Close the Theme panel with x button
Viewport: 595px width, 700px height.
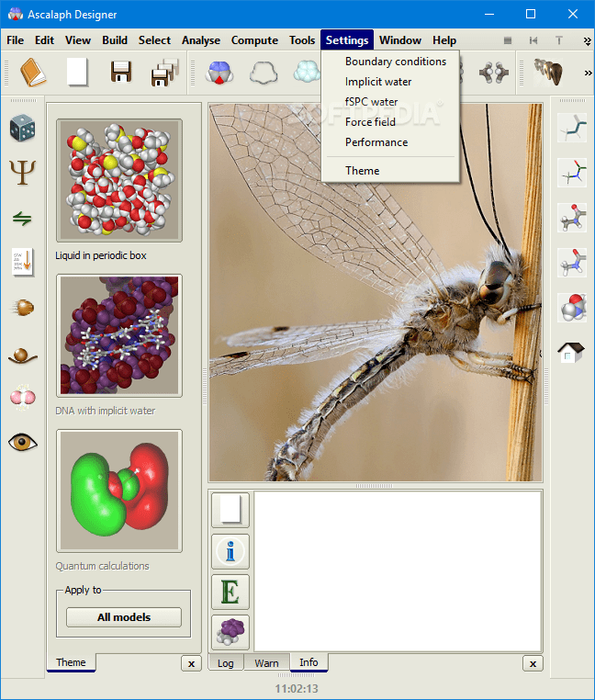tap(192, 664)
